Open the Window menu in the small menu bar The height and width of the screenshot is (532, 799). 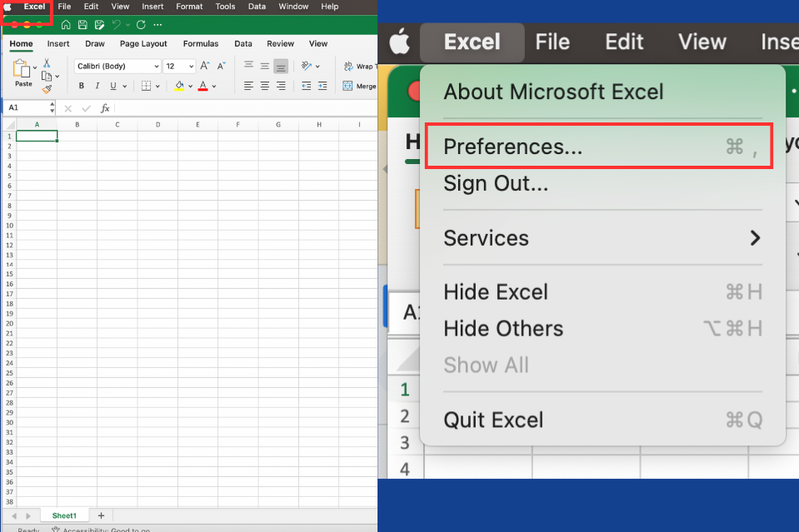pyautogui.click(x=293, y=7)
